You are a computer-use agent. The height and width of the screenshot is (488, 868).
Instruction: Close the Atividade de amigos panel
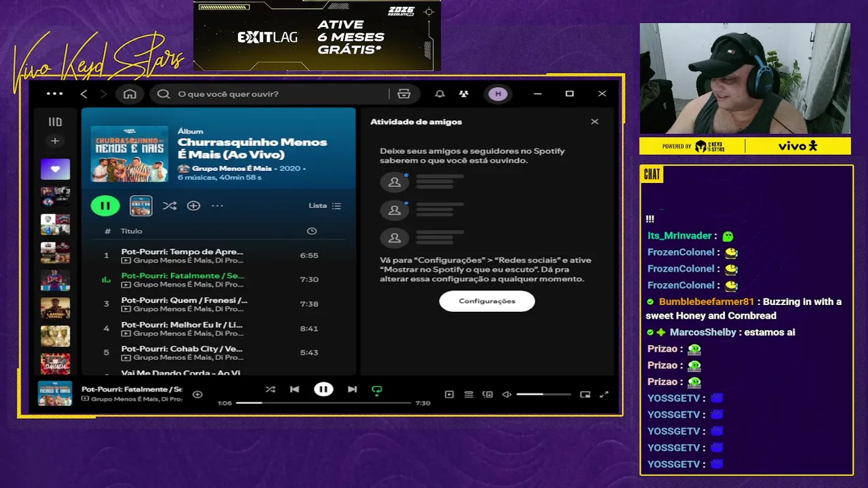(595, 122)
